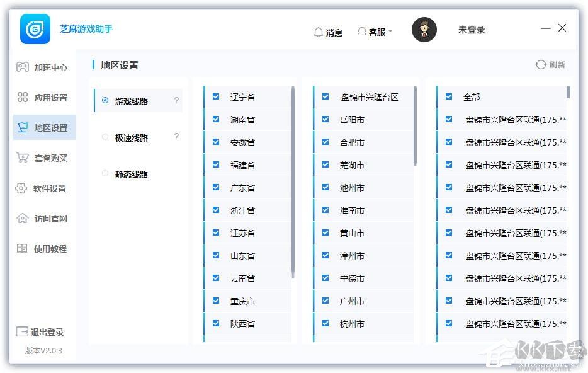The width and height of the screenshot is (588, 373).
Task: Uncheck 岳阳市 in the city list
Action: point(325,119)
